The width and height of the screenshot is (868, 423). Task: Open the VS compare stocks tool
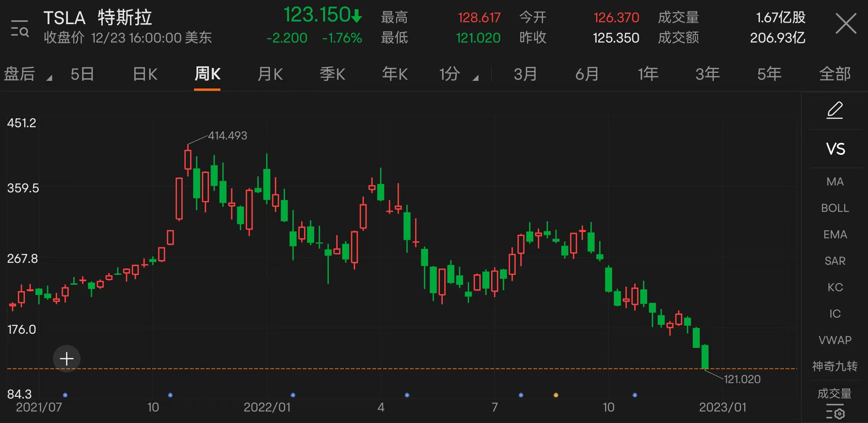tap(835, 149)
